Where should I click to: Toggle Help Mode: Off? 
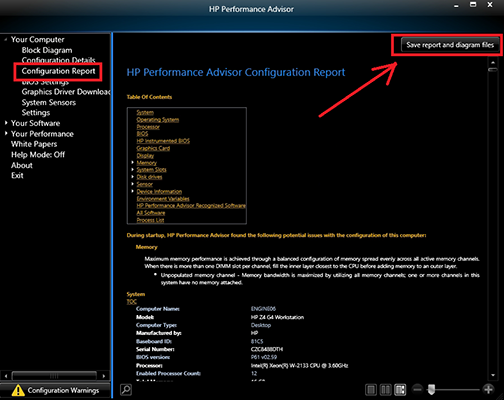pos(38,155)
